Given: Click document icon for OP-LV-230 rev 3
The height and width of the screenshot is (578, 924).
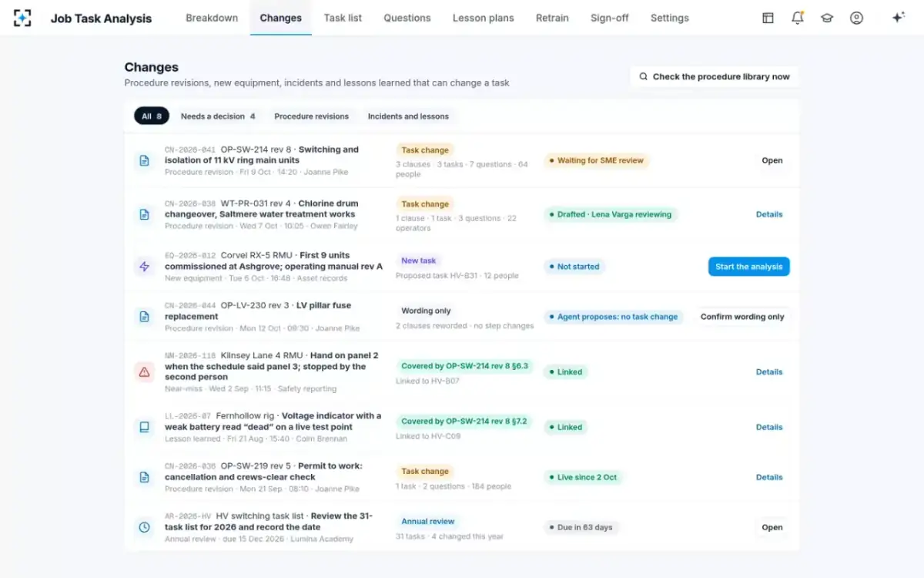Looking at the screenshot, I should [144, 316].
